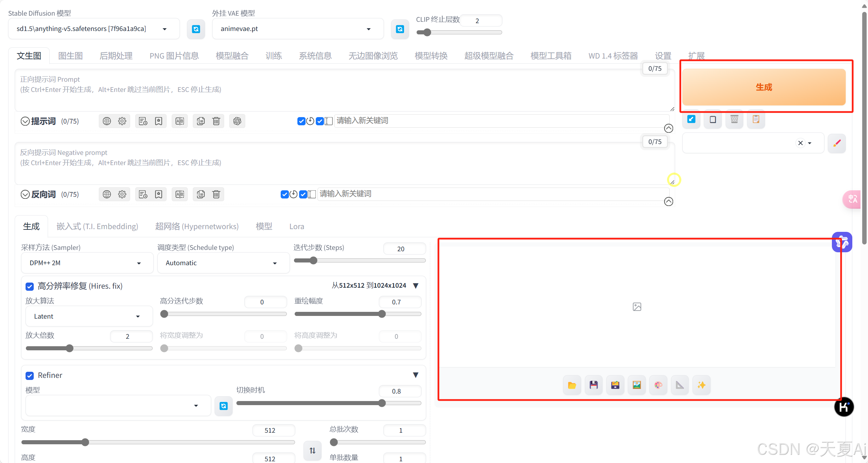Viewport: 868px width, 463px height.
Task: Switch to the 图生图 tab
Action: 71,56
